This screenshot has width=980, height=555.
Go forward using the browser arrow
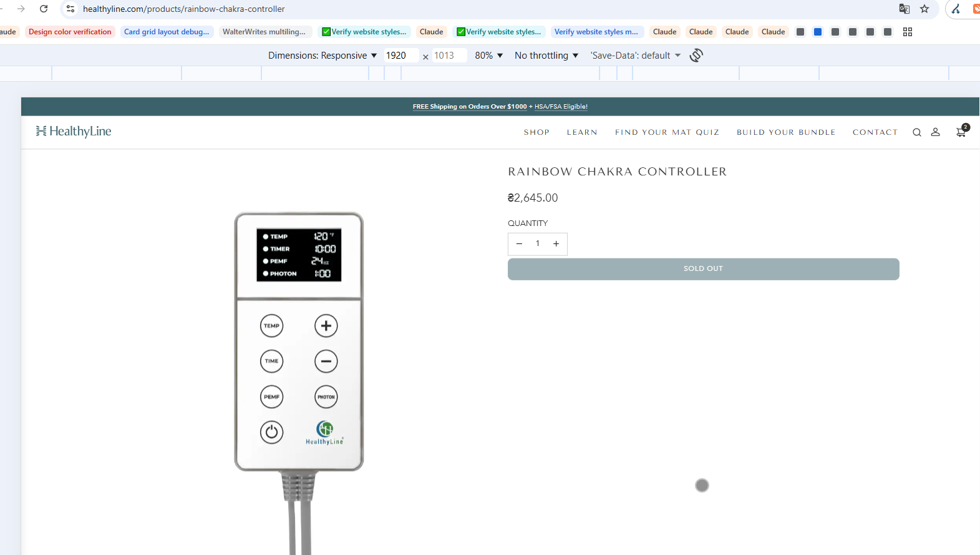(x=21, y=9)
